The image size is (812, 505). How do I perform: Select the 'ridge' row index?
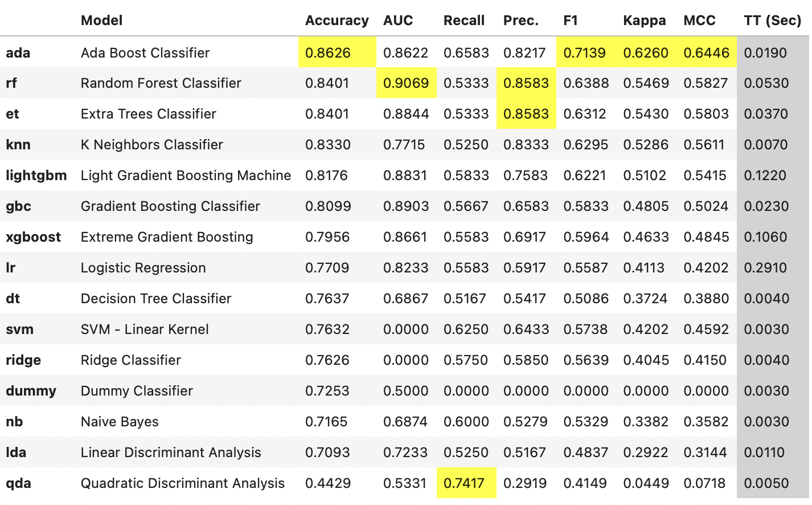coord(23,360)
